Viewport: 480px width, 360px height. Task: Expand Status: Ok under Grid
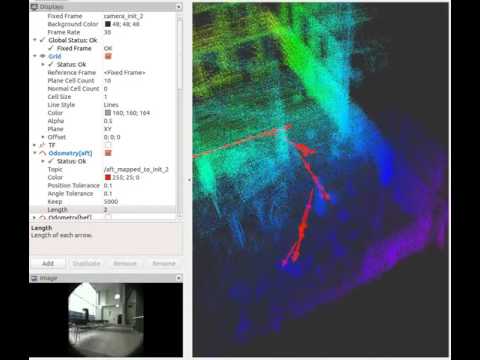coord(43,64)
